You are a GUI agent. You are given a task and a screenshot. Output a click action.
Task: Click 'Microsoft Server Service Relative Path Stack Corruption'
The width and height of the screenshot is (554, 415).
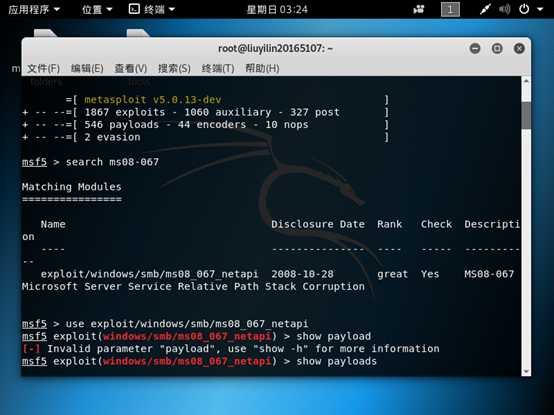tap(193, 286)
